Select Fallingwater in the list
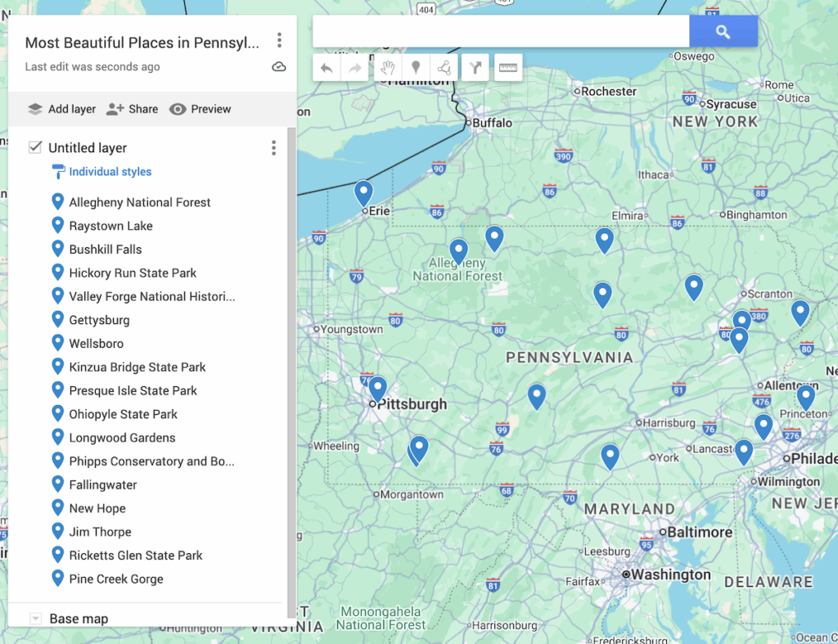 tap(102, 484)
